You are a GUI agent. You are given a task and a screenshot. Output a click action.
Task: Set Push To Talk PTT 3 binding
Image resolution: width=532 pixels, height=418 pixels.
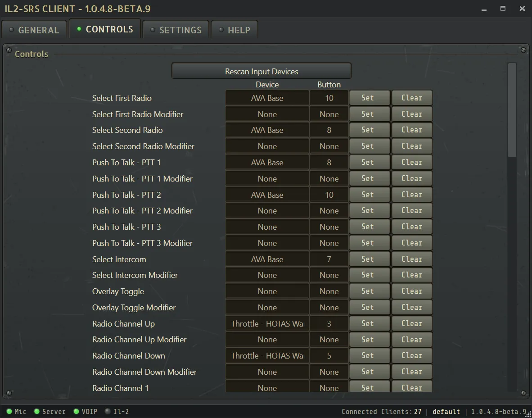(x=370, y=227)
